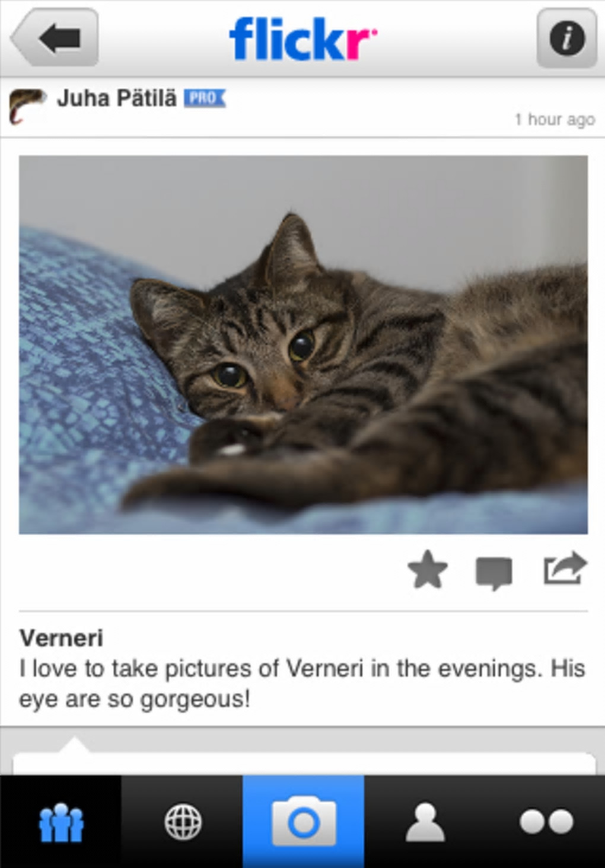Viewport: 605px width, 868px height.
Task: Click the Verneri photo title
Action: 62,638
